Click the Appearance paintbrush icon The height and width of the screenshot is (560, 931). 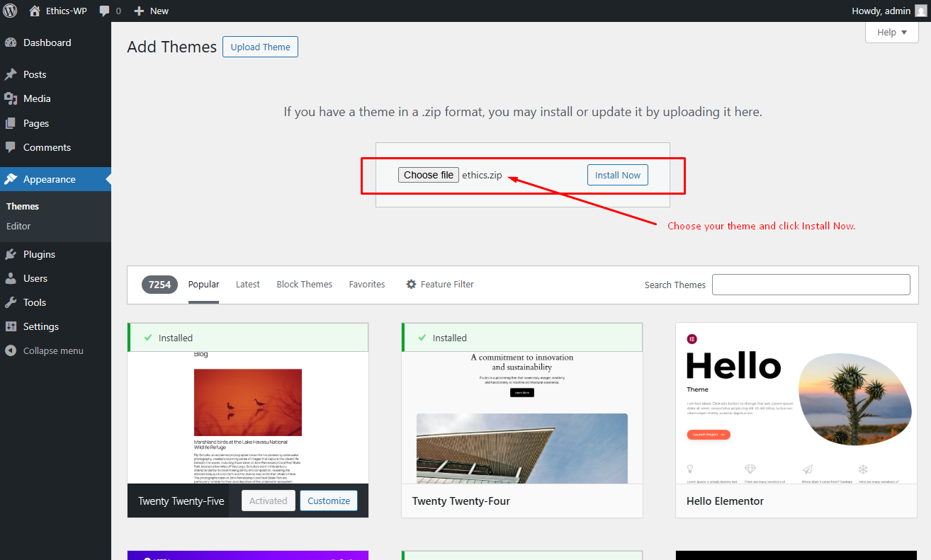coord(11,179)
